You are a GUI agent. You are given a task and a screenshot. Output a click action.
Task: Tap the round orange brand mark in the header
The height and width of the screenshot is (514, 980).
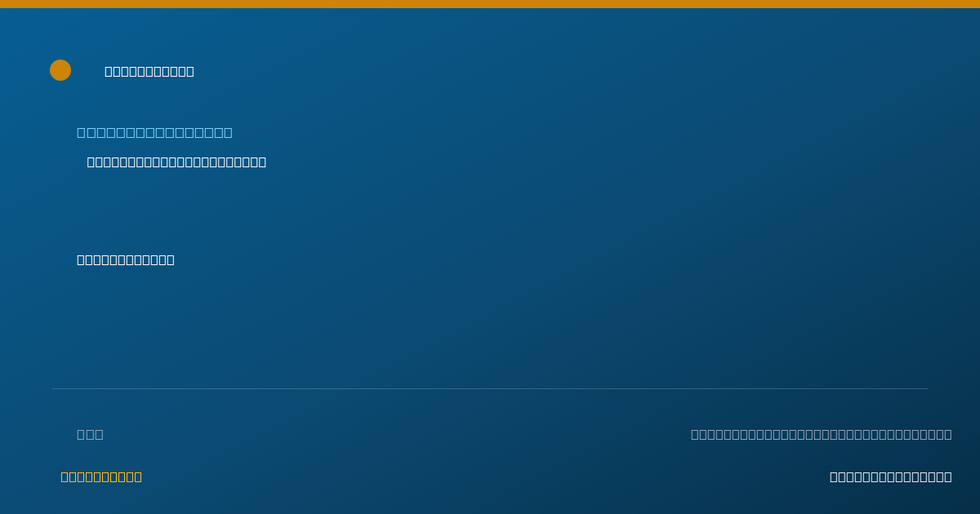60,70
